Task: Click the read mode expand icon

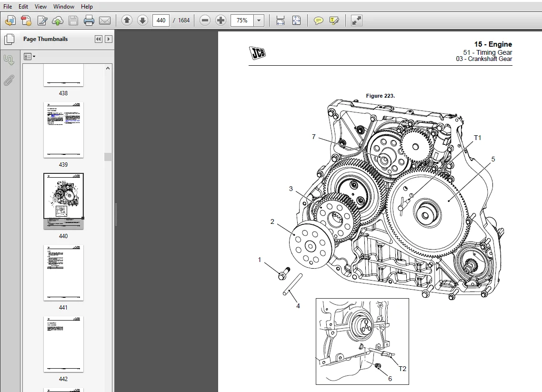Action: [x=356, y=20]
